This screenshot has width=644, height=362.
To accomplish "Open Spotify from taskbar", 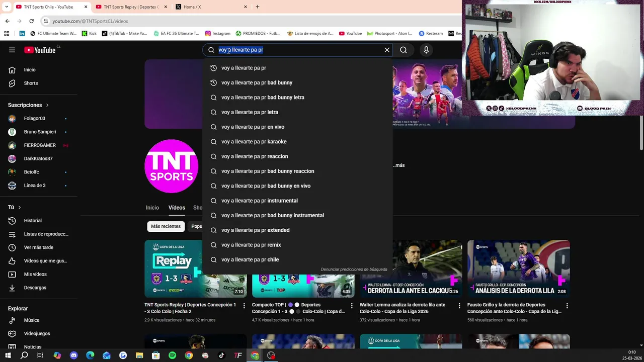I will [172, 355].
